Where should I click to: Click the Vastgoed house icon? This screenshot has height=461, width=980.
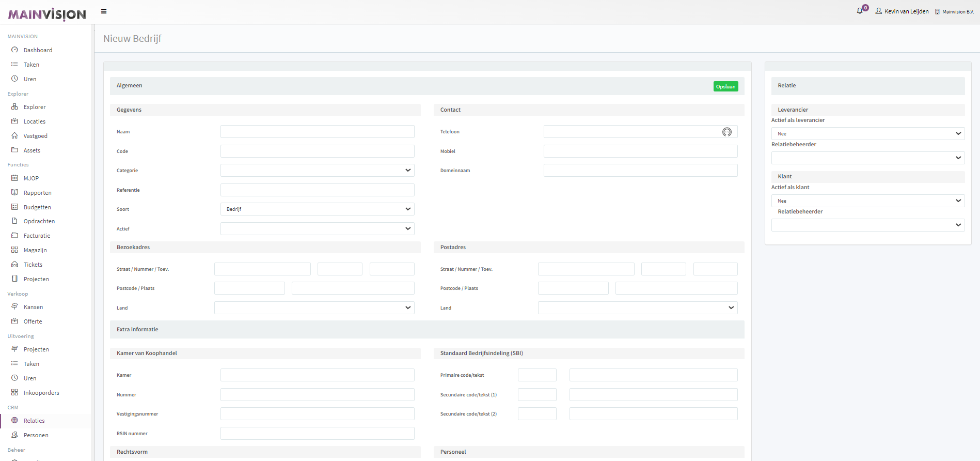14,136
